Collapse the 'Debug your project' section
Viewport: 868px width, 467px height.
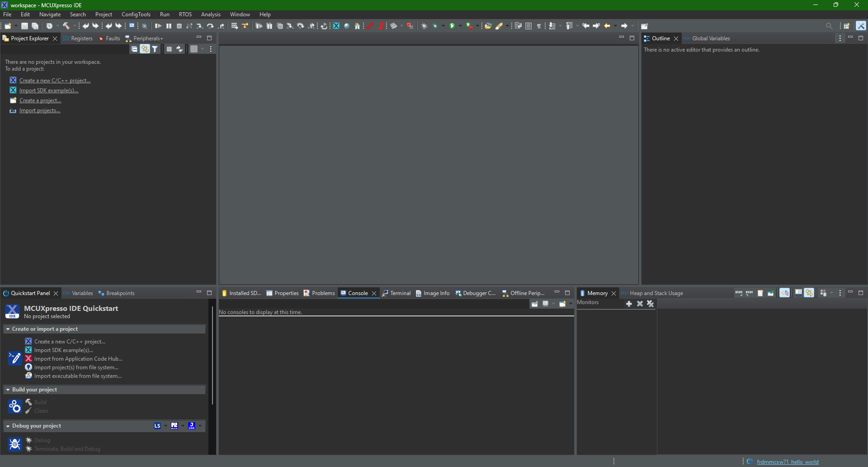coord(8,426)
